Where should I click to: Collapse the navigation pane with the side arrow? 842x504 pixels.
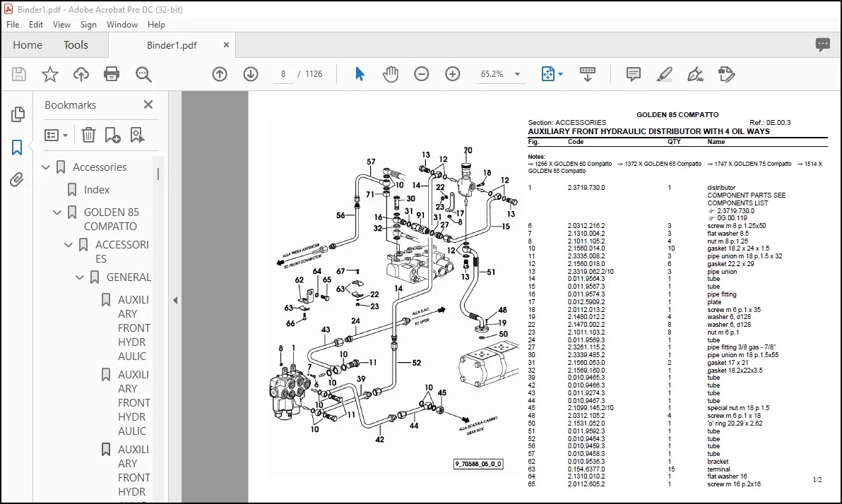pos(175,301)
